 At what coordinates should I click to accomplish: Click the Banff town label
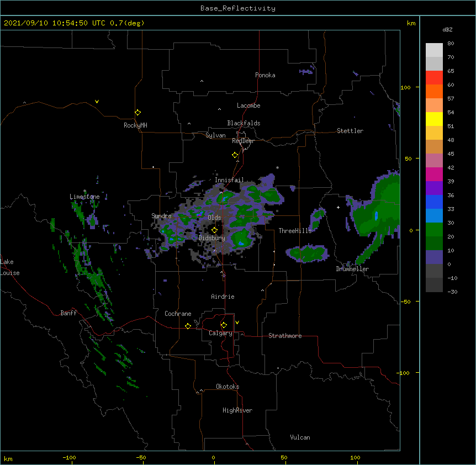(x=68, y=313)
